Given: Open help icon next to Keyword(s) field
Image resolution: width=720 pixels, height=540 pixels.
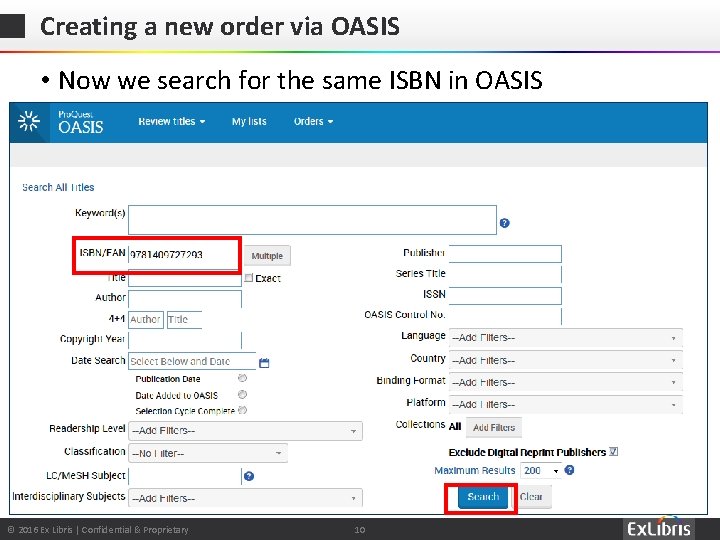Looking at the screenshot, I should [504, 223].
